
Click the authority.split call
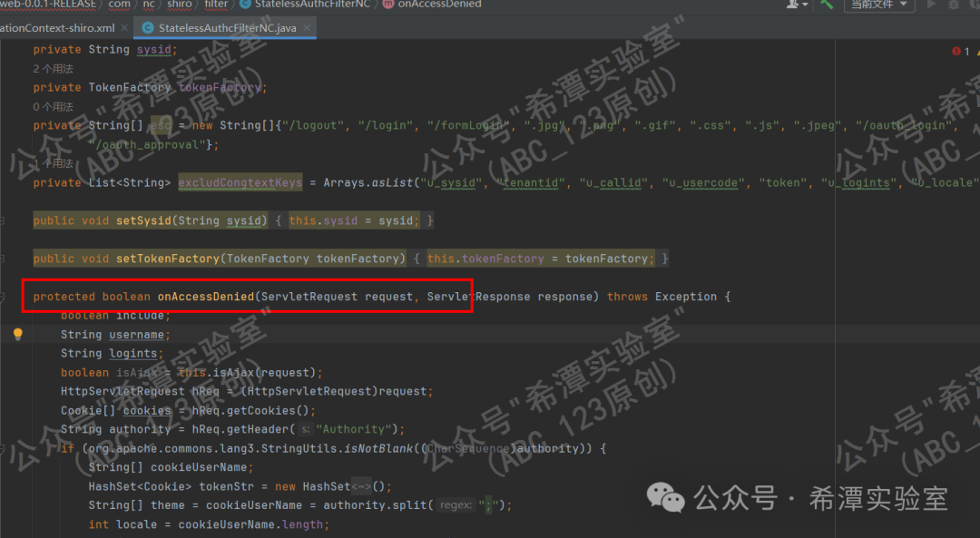coord(375,505)
